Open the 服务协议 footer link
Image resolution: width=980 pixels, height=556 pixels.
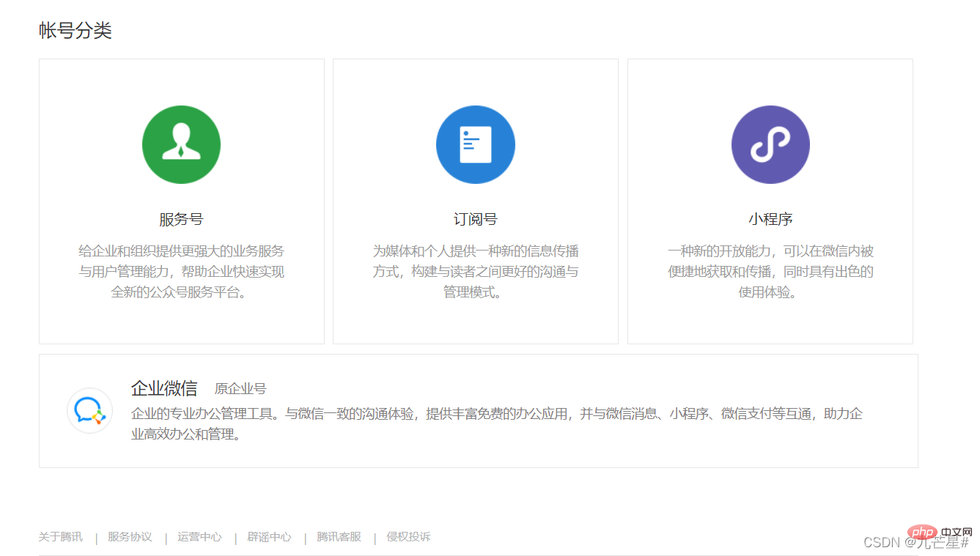click(x=130, y=537)
